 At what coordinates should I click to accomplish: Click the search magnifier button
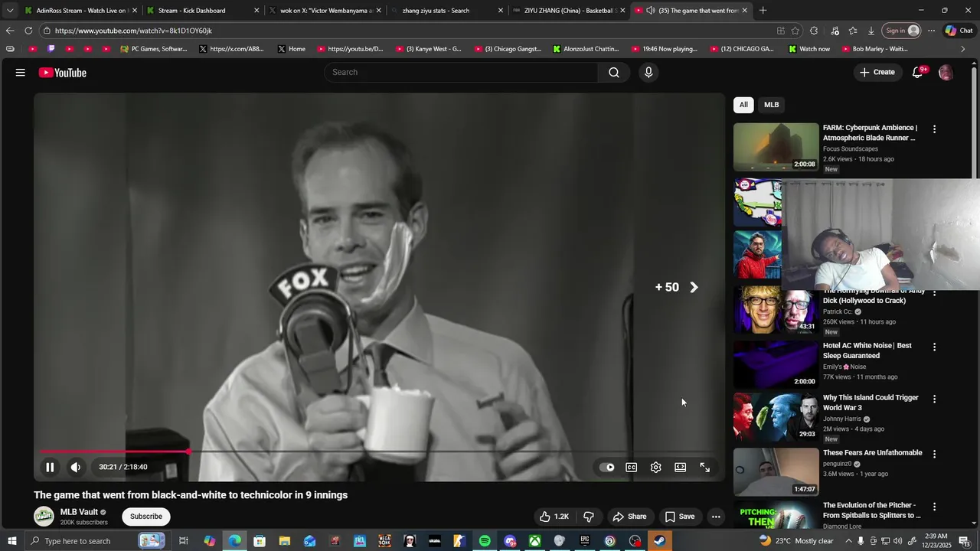pyautogui.click(x=614, y=72)
